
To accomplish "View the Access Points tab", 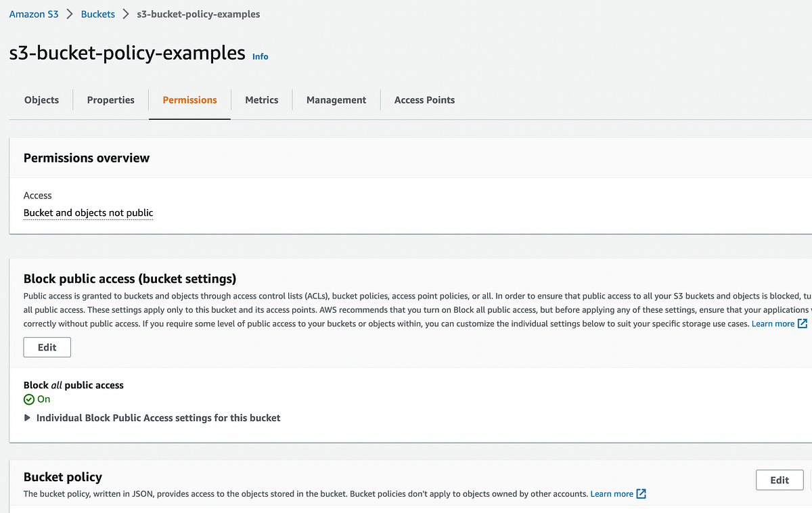I will (424, 99).
